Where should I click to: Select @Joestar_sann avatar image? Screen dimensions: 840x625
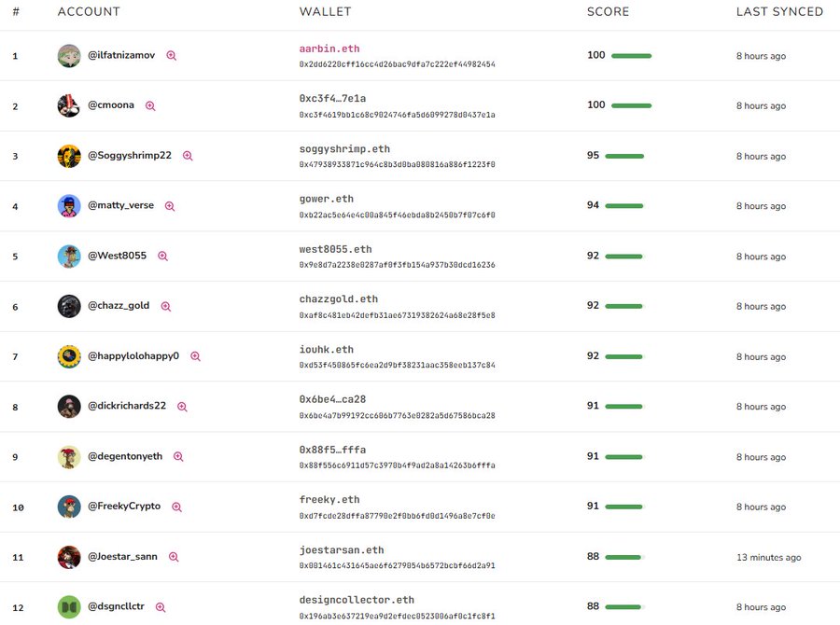[x=69, y=557]
